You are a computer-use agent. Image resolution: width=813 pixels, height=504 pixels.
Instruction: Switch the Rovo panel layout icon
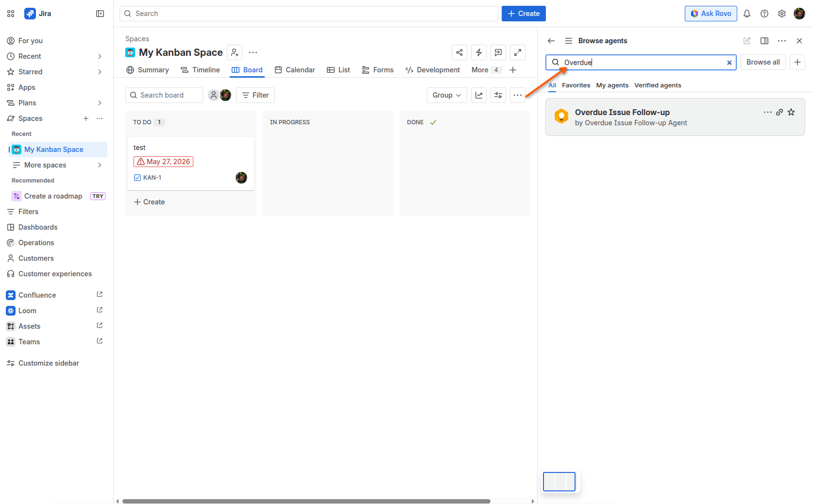click(764, 41)
